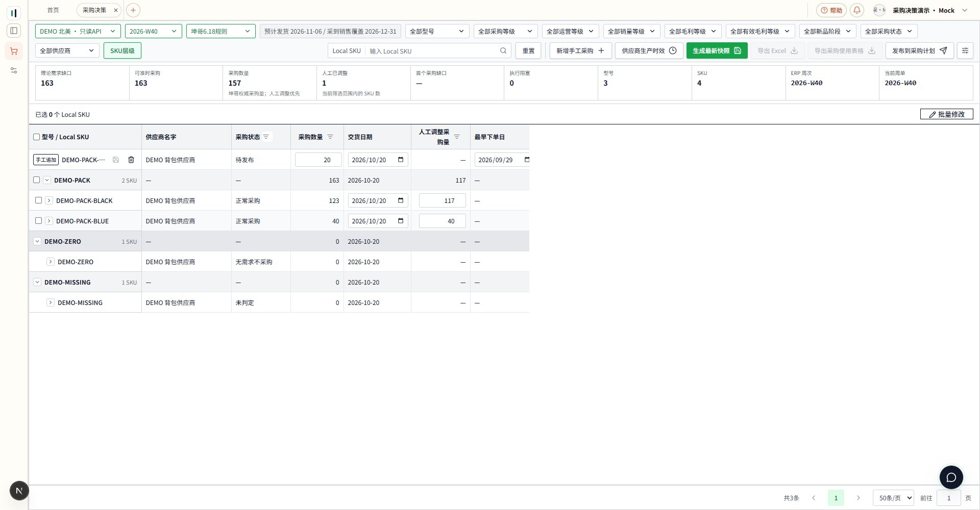Click the notification bell icon
Image resolution: width=980 pixels, height=510 pixels.
tap(857, 10)
